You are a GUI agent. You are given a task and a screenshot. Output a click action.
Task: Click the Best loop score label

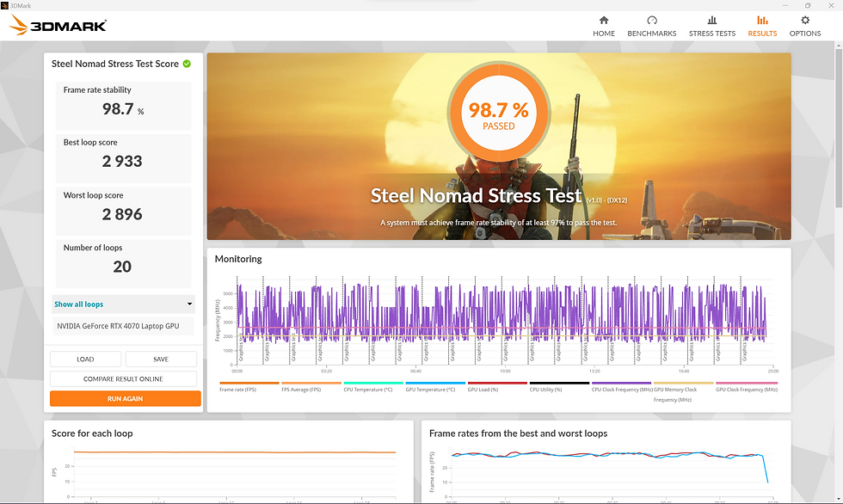90,143
